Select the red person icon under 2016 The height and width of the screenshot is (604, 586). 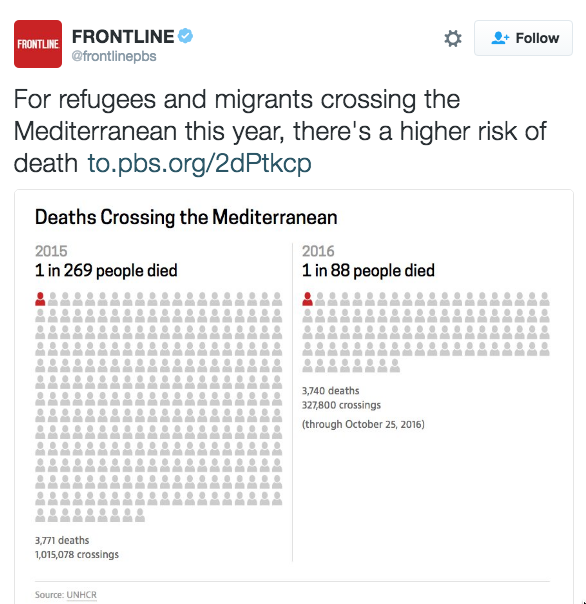pos(307,299)
